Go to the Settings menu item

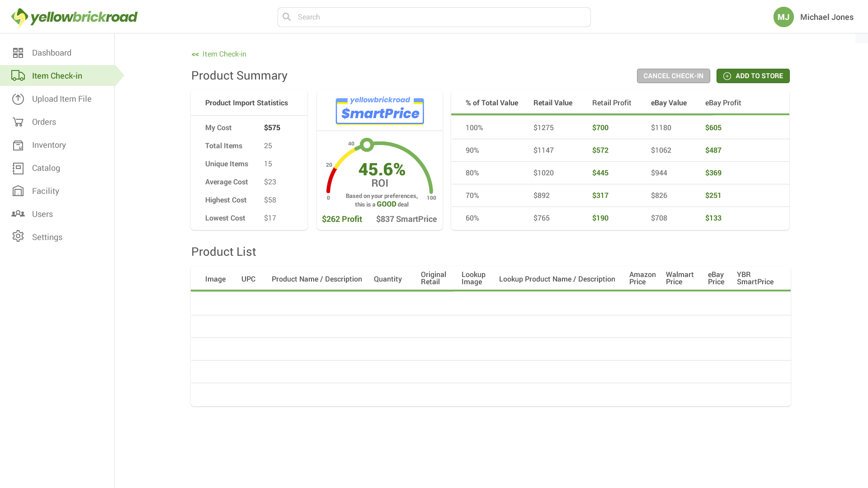(47, 237)
